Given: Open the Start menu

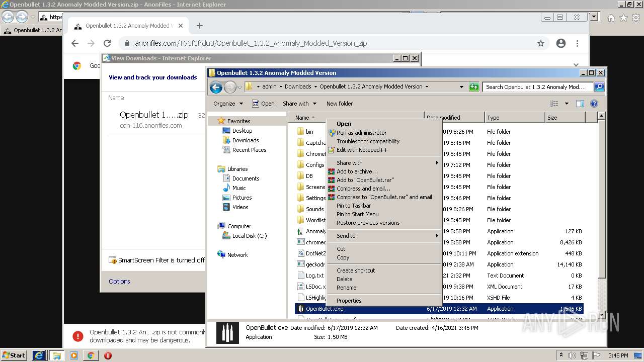Looking at the screenshot, I should pos(14,355).
